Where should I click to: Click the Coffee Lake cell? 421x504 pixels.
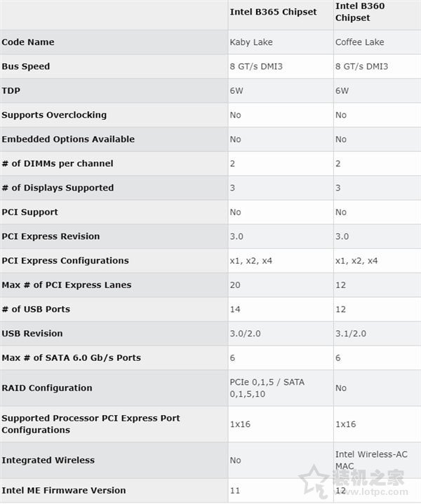(x=359, y=42)
